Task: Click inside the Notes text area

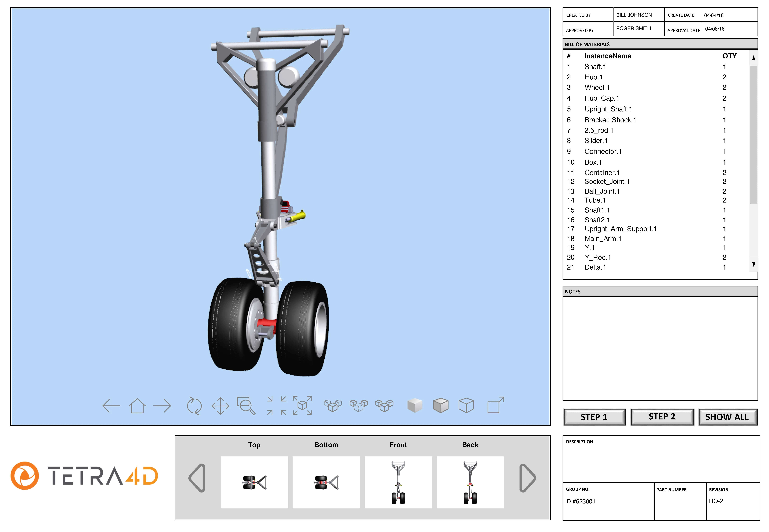Action: pyautogui.click(x=660, y=349)
